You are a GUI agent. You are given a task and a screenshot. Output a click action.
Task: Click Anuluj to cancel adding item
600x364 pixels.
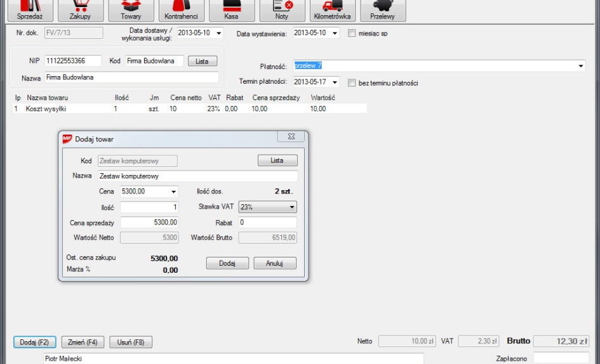(x=274, y=263)
